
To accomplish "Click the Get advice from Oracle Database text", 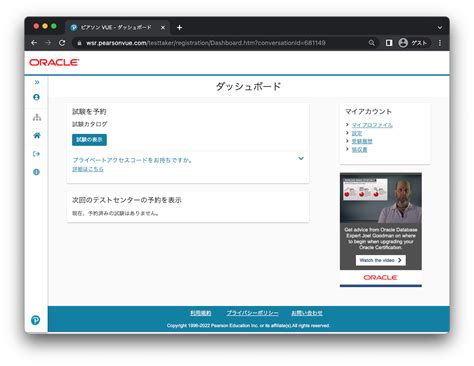I will [381, 238].
